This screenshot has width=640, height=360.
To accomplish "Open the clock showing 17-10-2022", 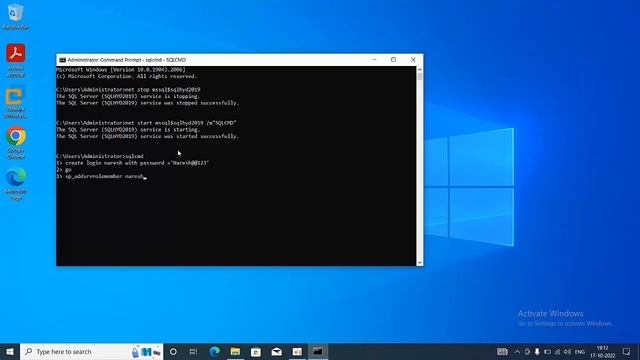I will coord(602,352).
